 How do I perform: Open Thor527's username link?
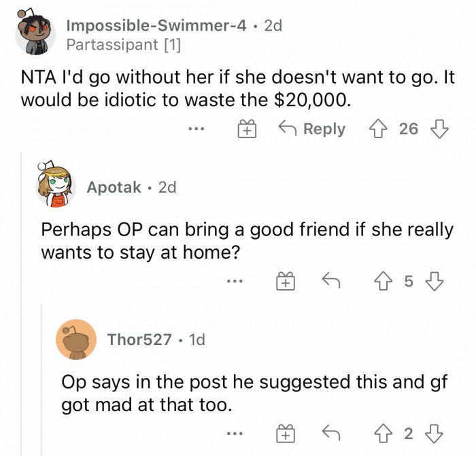click(139, 339)
